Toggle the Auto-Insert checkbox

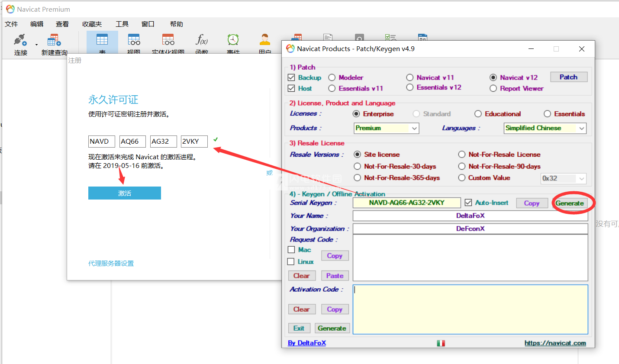[x=468, y=203]
